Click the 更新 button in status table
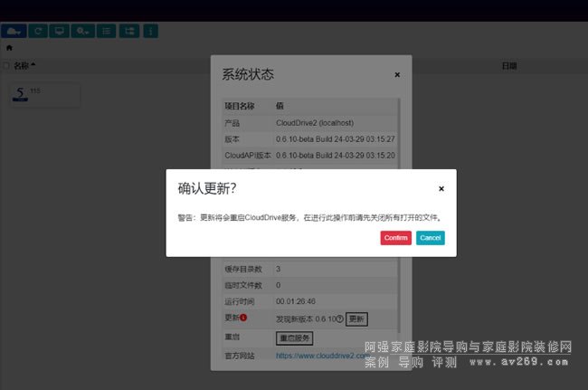The height and width of the screenshot is (390, 588). (x=356, y=319)
